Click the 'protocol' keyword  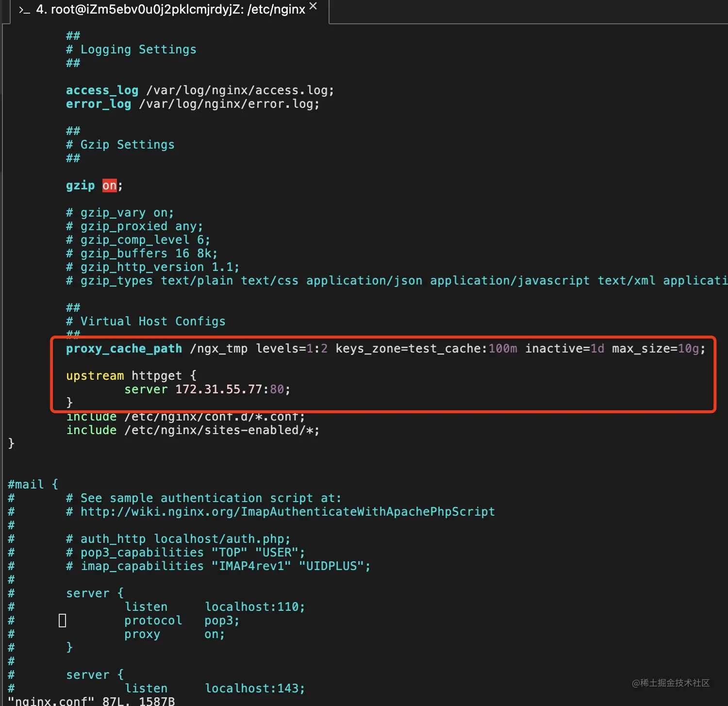click(x=153, y=621)
